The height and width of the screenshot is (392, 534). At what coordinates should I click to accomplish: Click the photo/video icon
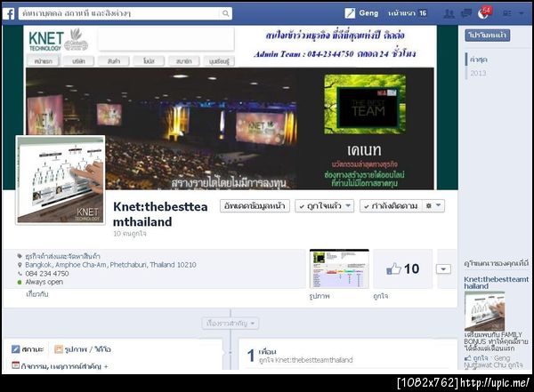tap(59, 349)
